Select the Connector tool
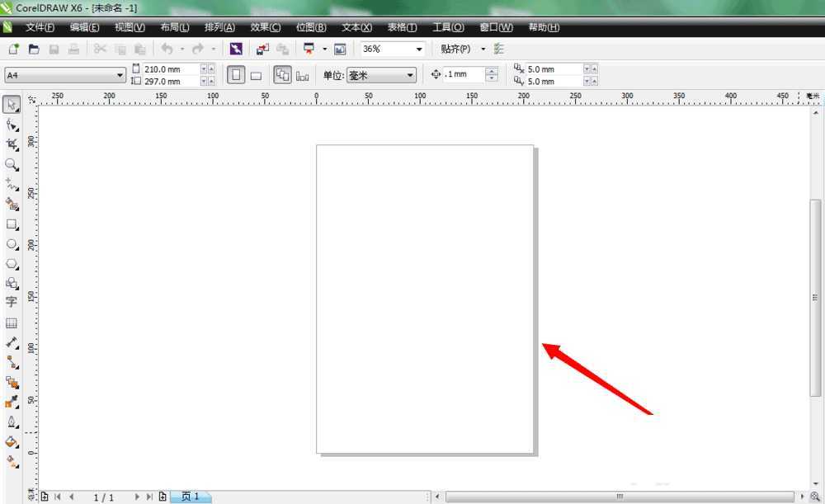This screenshot has width=825, height=504. pyautogui.click(x=12, y=362)
